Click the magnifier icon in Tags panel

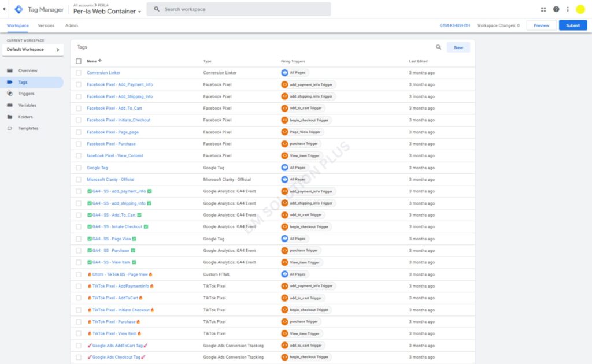coord(438,47)
